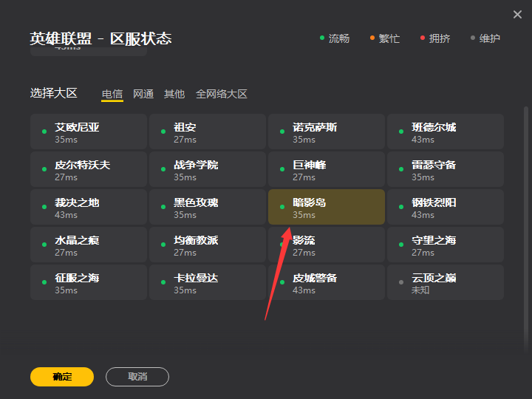Select the 水晶之痕 server
Image resolution: width=532 pixels, height=399 pixels.
89,245
